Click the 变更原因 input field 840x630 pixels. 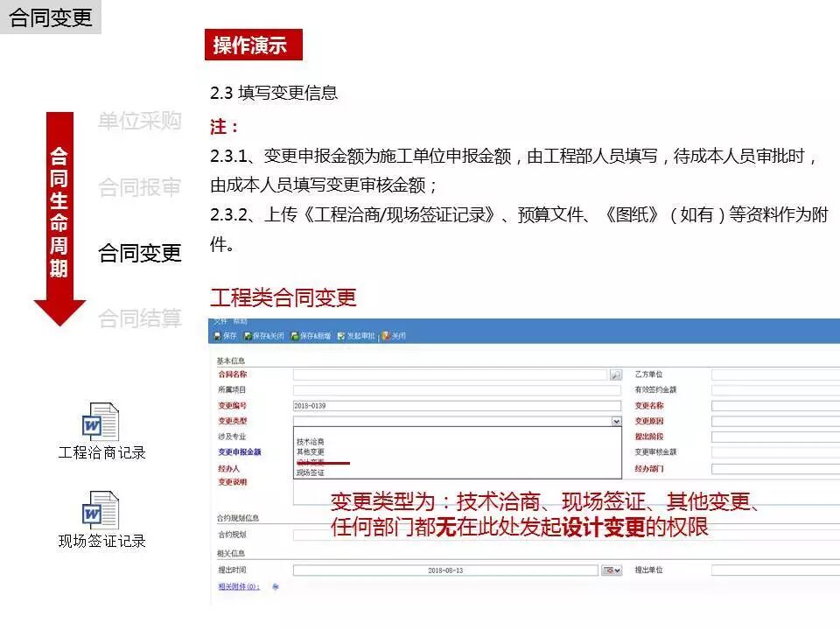[776, 422]
